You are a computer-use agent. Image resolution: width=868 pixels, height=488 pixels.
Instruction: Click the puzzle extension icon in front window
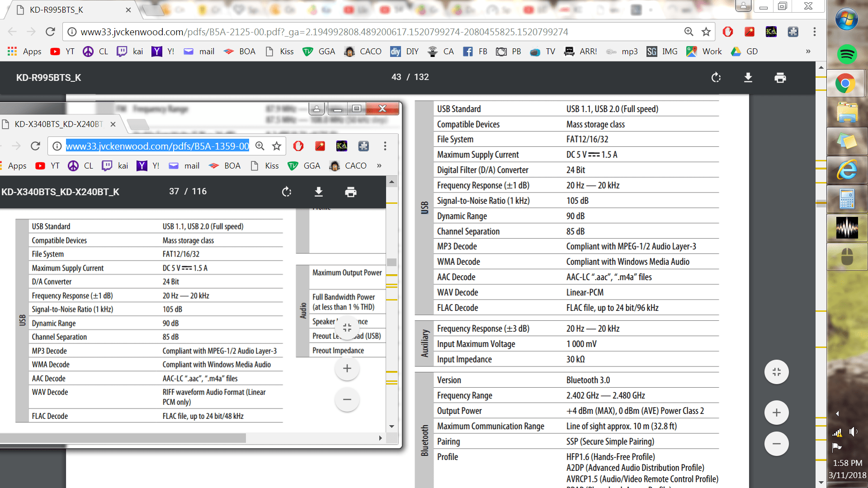point(363,146)
